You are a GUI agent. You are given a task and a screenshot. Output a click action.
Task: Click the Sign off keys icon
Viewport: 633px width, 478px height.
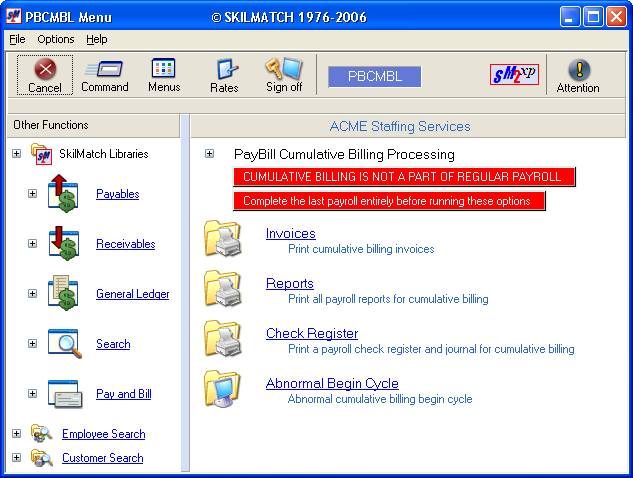284,68
